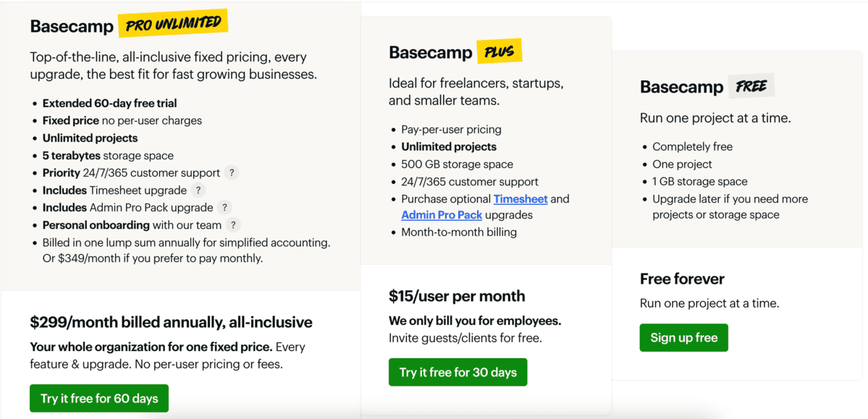
Task: Click the Sign up free button
Action: pyautogui.click(x=683, y=338)
